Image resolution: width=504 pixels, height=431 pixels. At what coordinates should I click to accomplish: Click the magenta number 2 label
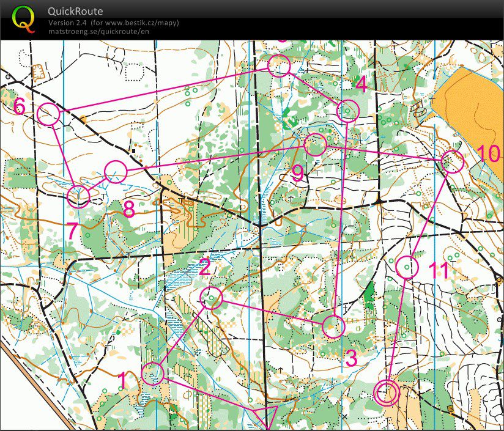point(204,267)
